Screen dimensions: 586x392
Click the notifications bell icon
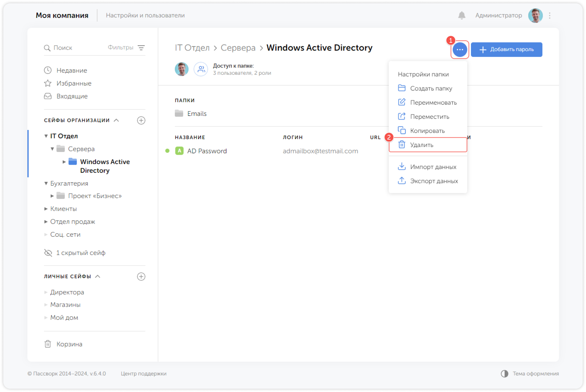tap(462, 15)
